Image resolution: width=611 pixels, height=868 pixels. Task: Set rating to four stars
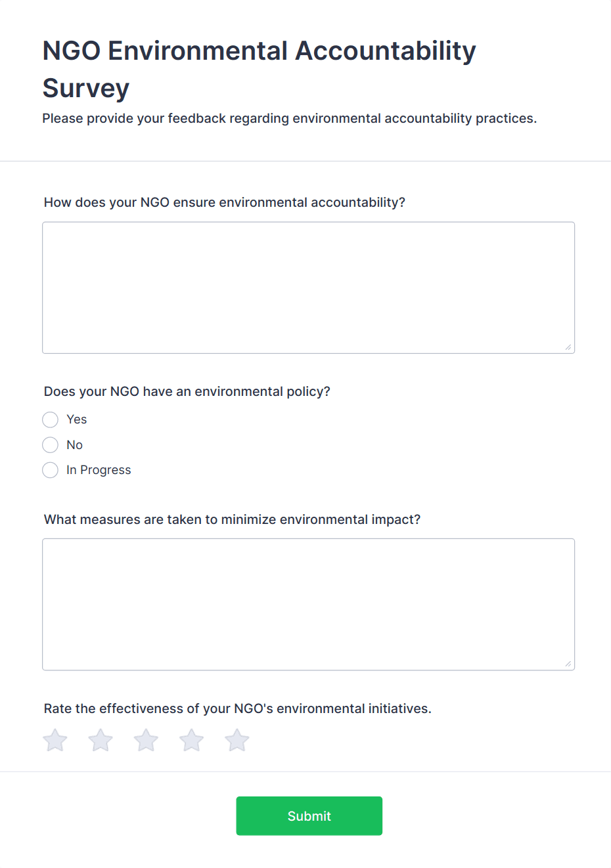tap(192, 741)
